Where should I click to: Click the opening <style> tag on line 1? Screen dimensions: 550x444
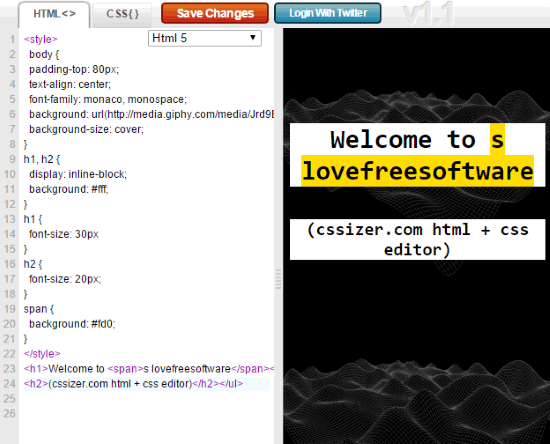tap(40, 39)
